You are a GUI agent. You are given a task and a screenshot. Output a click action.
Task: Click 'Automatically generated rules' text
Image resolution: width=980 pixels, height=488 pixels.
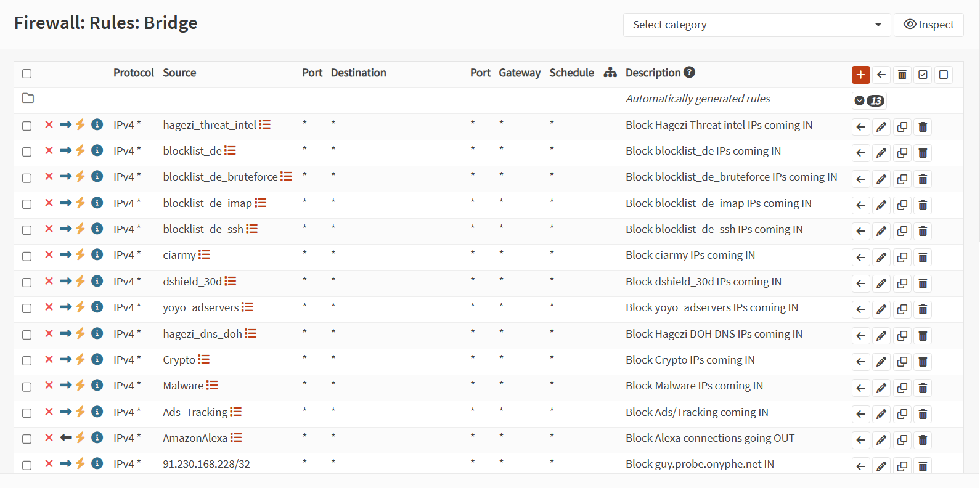click(x=698, y=99)
